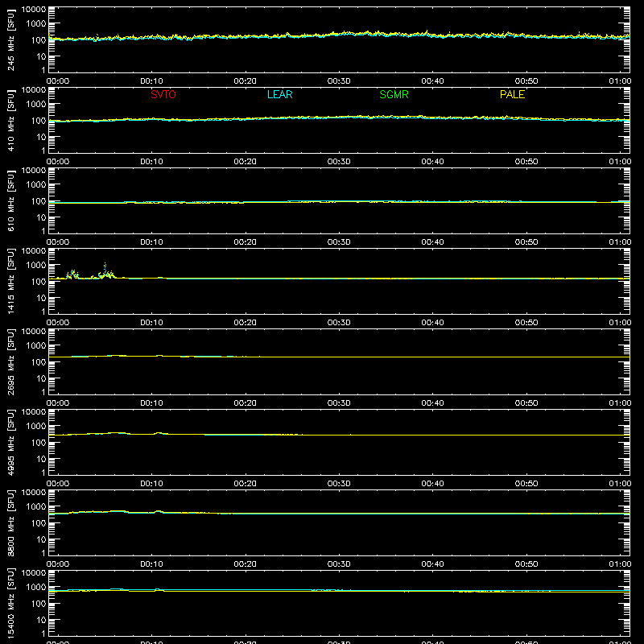Click the smaller first burst in 1415 MHz plot
This screenshot has width=644, height=644.
coord(73,274)
